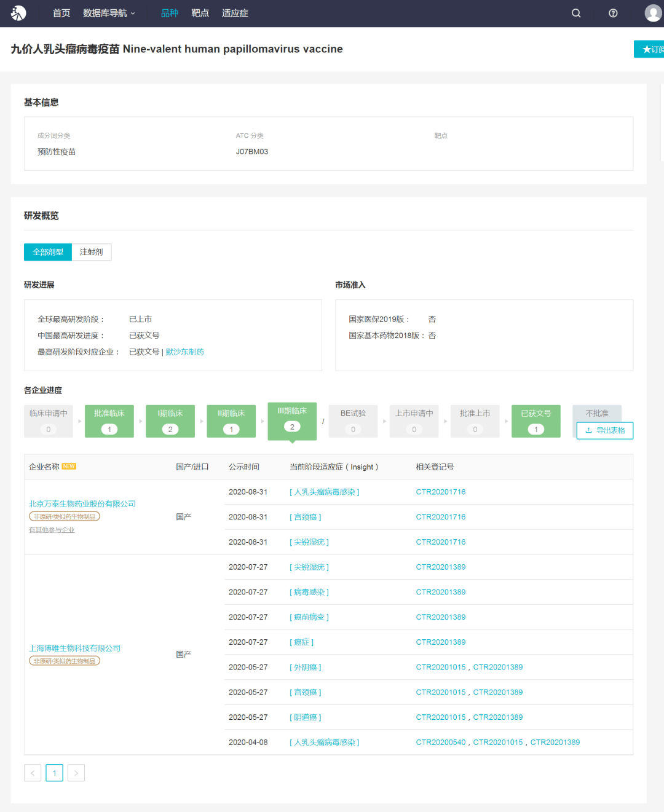This screenshot has height=812, width=664.
Task: Open the user avatar profile
Action: coord(653,13)
